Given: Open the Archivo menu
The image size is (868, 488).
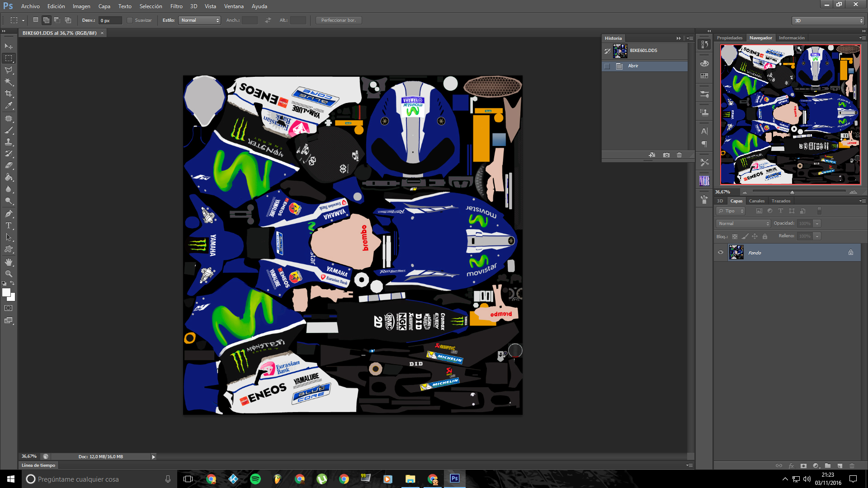Looking at the screenshot, I should coord(30,6).
